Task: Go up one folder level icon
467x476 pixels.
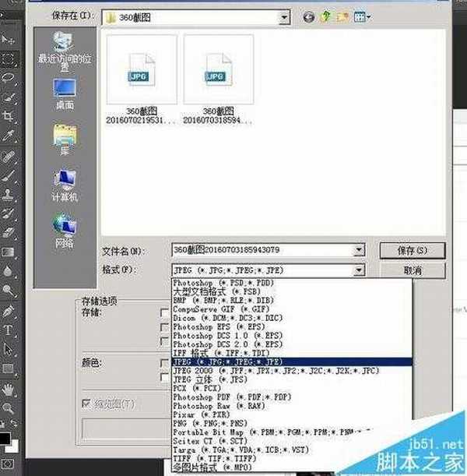Action: [x=325, y=16]
